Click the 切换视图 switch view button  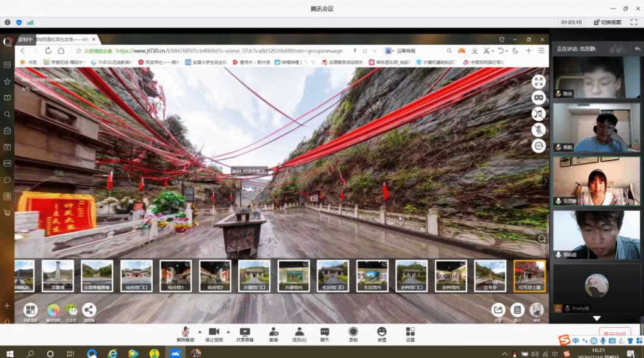click(x=607, y=22)
